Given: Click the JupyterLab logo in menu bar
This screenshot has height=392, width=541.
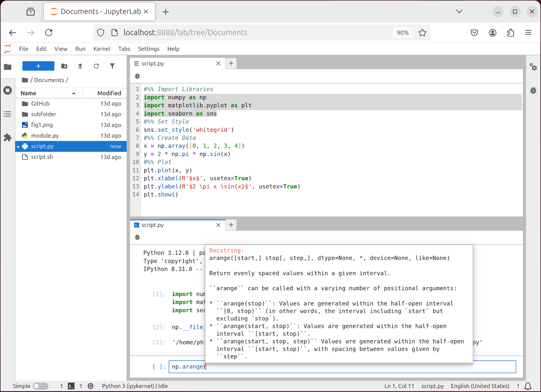Looking at the screenshot, I should click(x=8, y=49).
